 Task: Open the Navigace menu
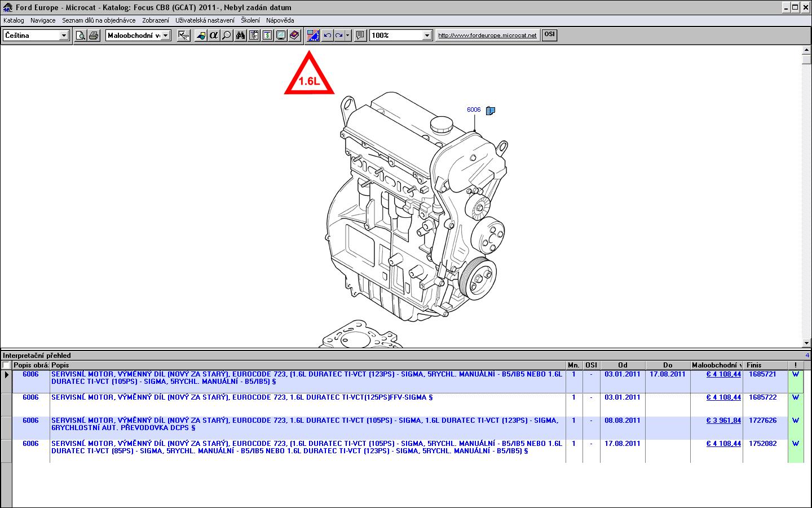pyautogui.click(x=43, y=20)
